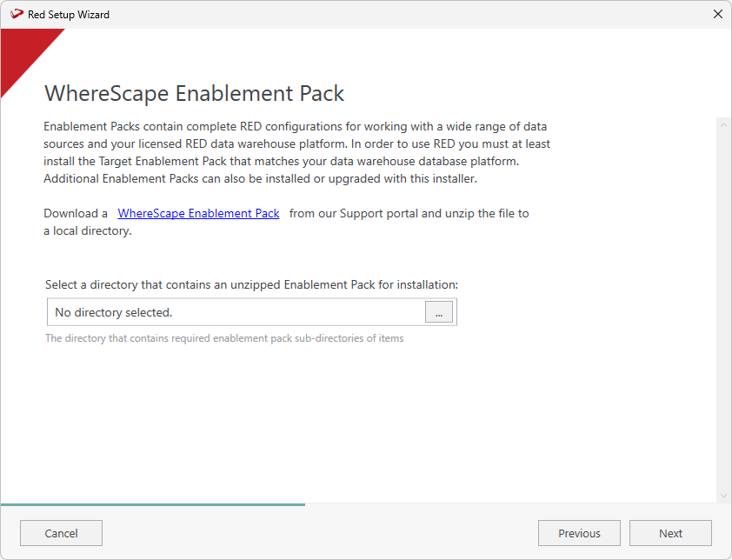Click the scrollbar down arrow
Screen dimensions: 732x560
(723, 495)
